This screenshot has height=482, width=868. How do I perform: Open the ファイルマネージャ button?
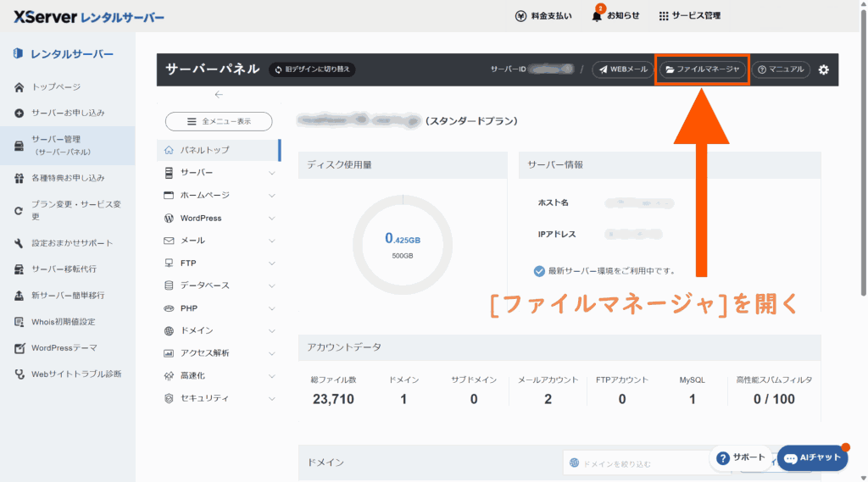pos(703,69)
